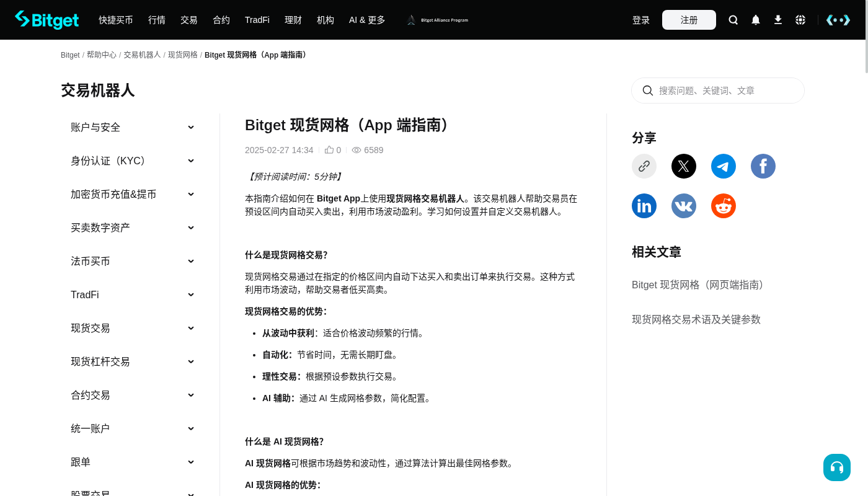Open AI & 更多 nav menu
Image resolution: width=868 pixels, height=496 pixels.
point(367,20)
